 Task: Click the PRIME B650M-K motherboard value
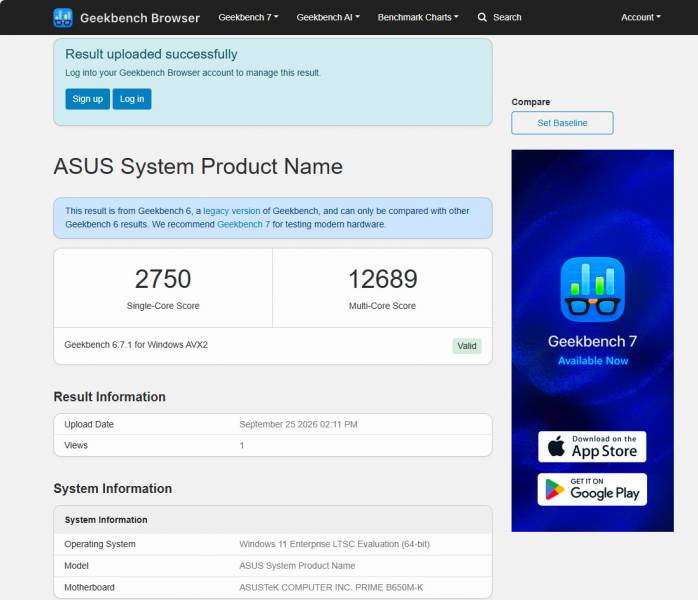pyautogui.click(x=331, y=588)
